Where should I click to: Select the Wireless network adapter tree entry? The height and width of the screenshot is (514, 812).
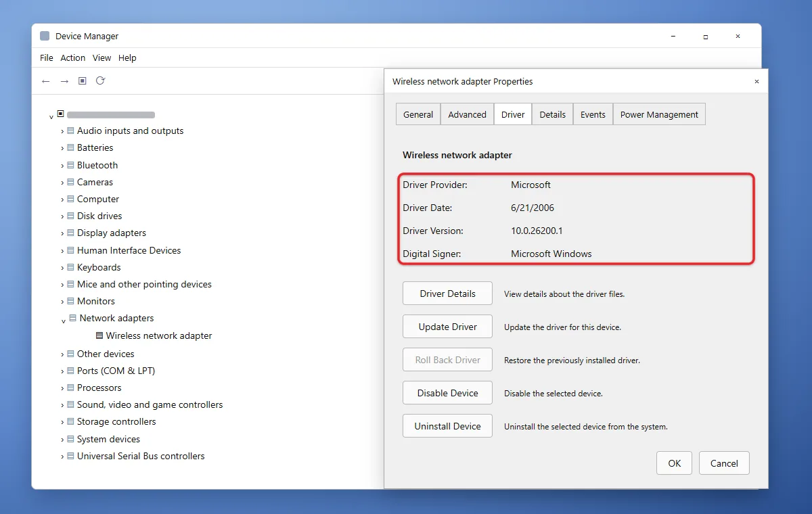(159, 335)
